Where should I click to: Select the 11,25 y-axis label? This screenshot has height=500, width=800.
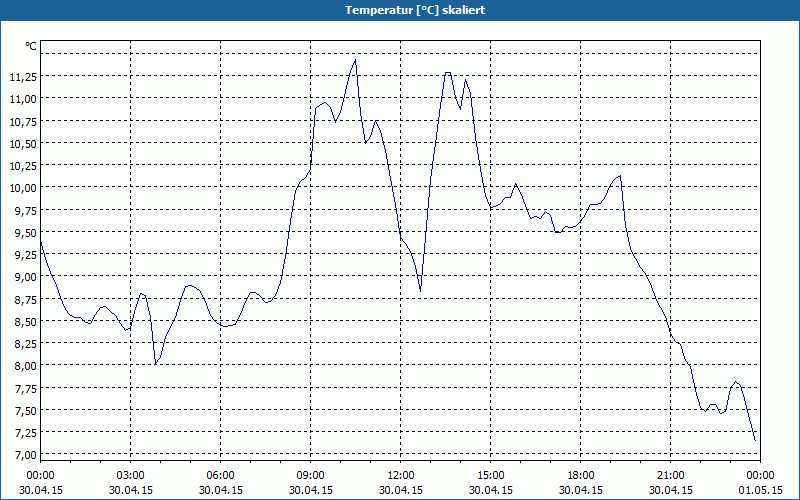pos(23,77)
